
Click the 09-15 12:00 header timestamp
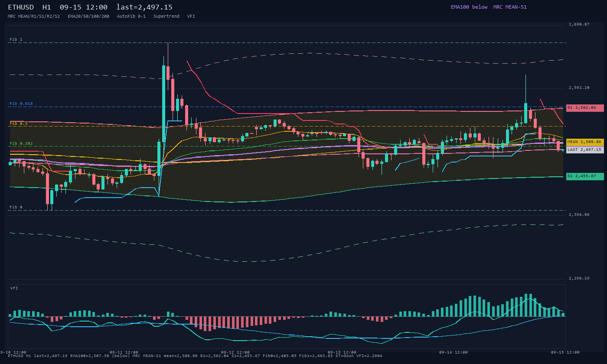84,7
